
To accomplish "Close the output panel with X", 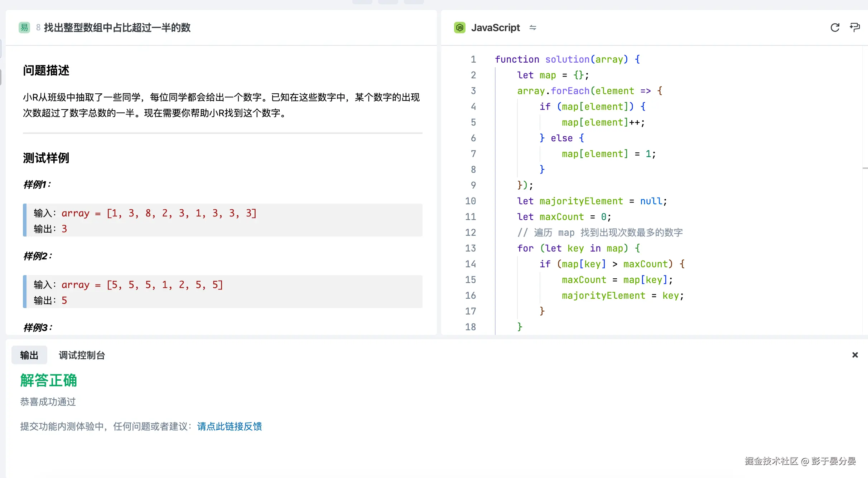I will coord(855,355).
